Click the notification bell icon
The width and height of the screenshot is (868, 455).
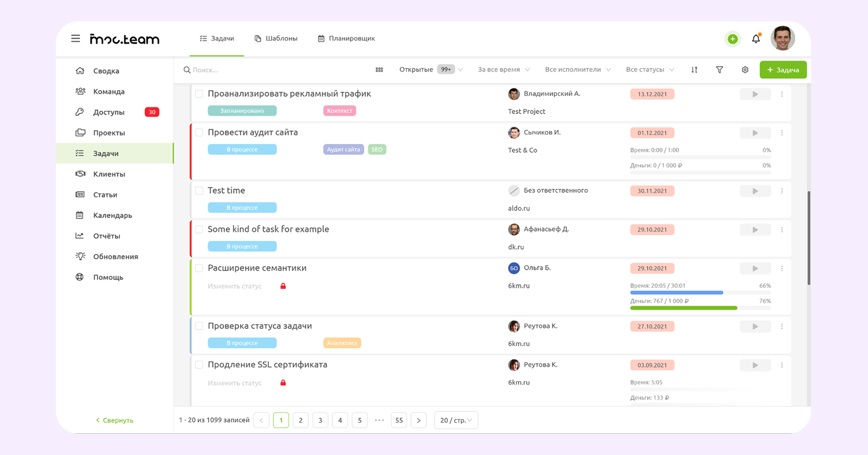pos(756,39)
